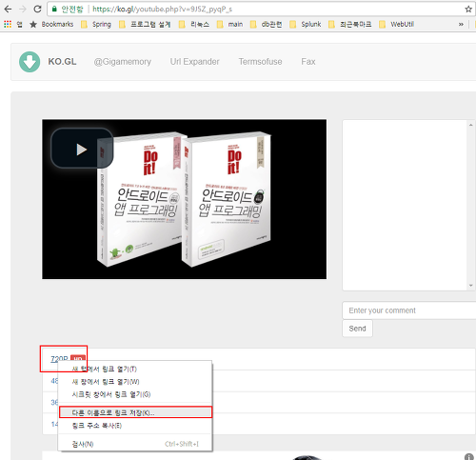This screenshot has width=476, height=460.
Task: Play the video with the play button
Action: tap(82, 149)
